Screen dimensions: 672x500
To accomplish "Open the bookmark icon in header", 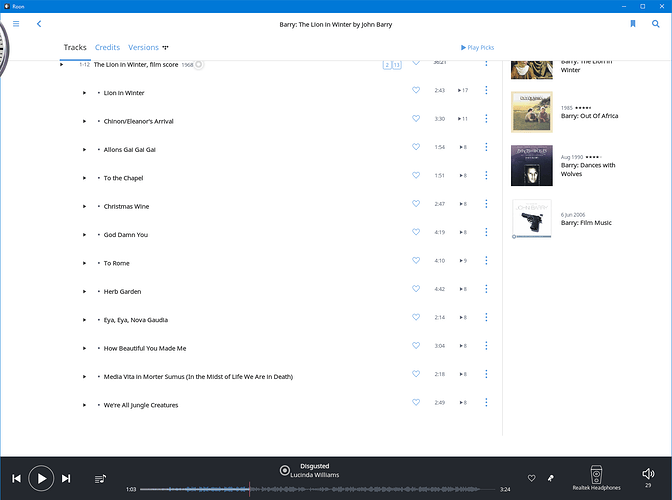I will pos(633,24).
